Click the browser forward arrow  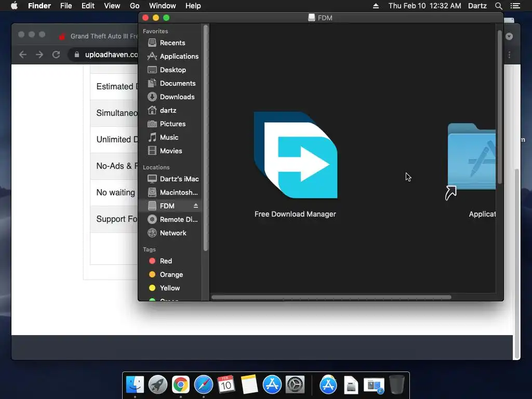pyautogui.click(x=39, y=55)
